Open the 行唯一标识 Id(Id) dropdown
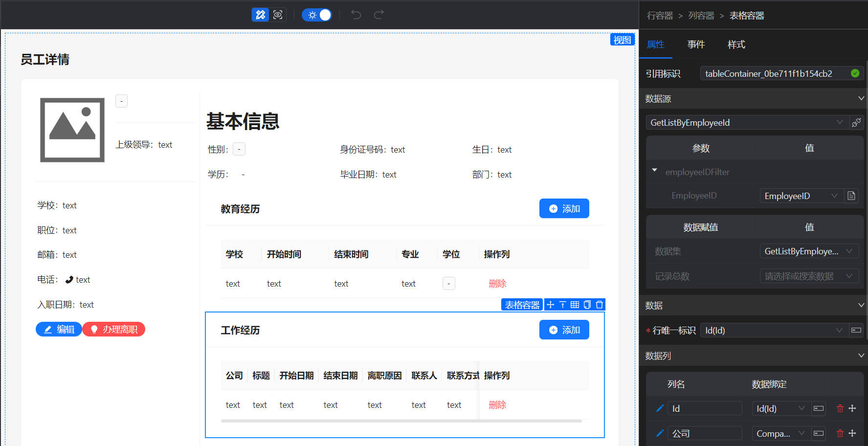868x446 pixels. tap(775, 330)
